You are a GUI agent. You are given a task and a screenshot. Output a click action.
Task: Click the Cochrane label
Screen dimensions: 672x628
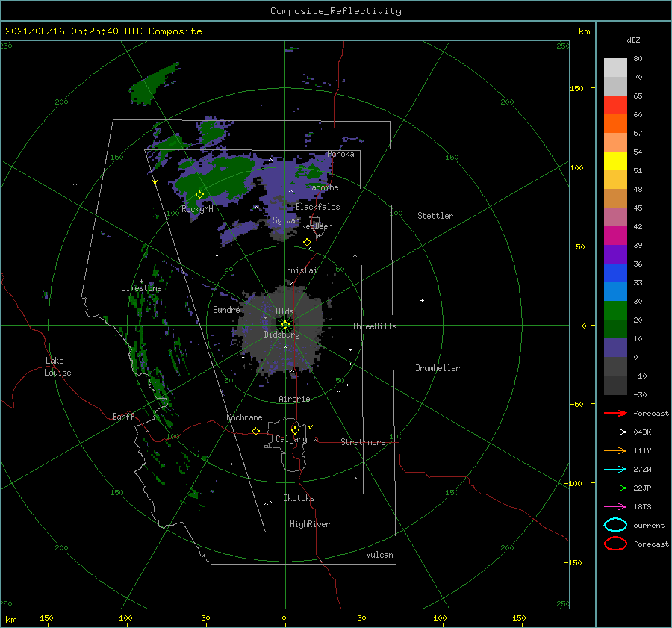pyautogui.click(x=244, y=417)
